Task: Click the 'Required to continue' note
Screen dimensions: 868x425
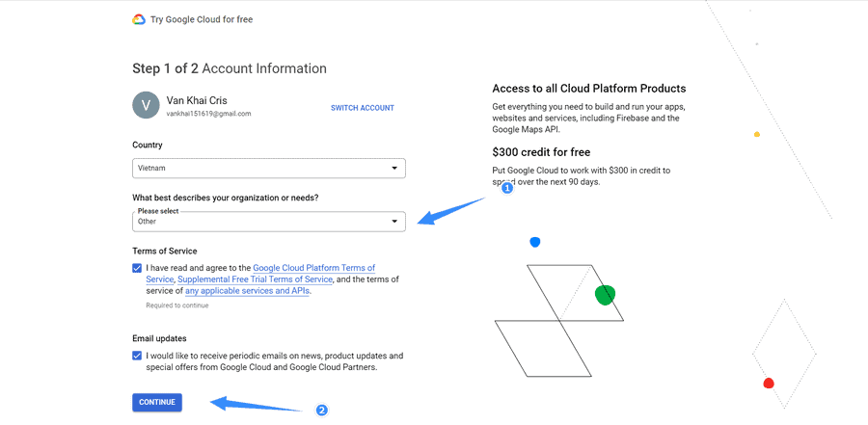Action: [x=177, y=305]
